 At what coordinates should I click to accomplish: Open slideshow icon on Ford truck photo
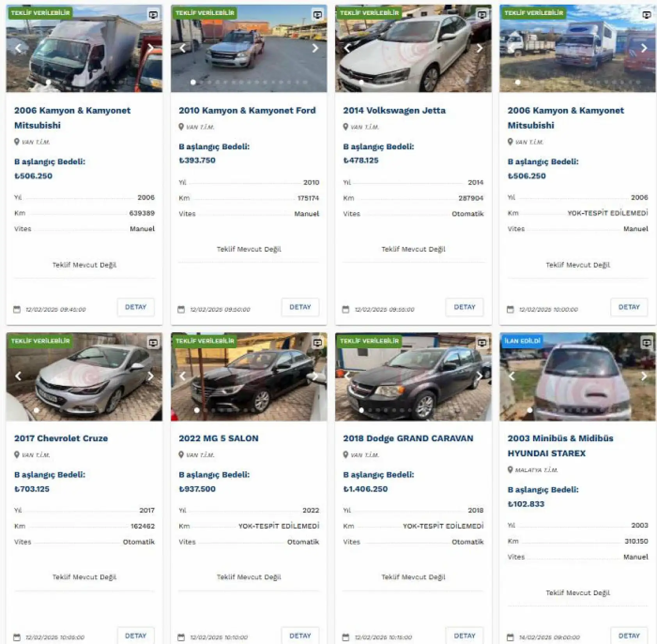tap(318, 15)
